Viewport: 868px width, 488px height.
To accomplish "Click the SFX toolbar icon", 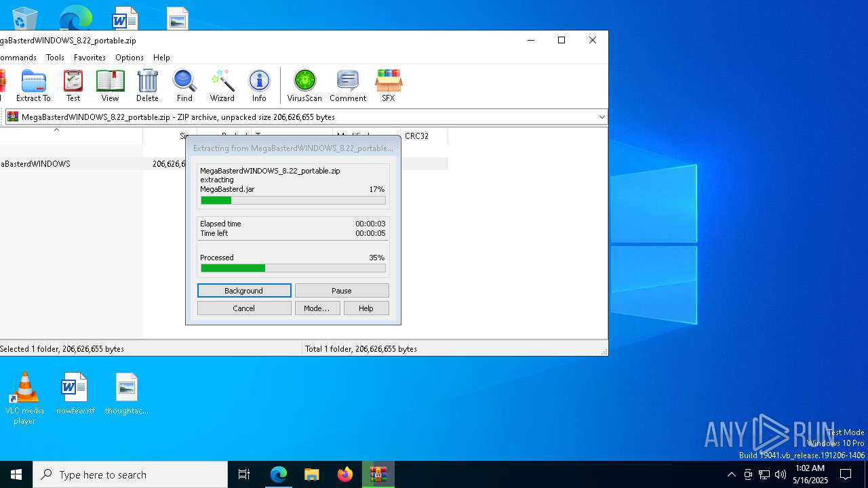I will [388, 85].
